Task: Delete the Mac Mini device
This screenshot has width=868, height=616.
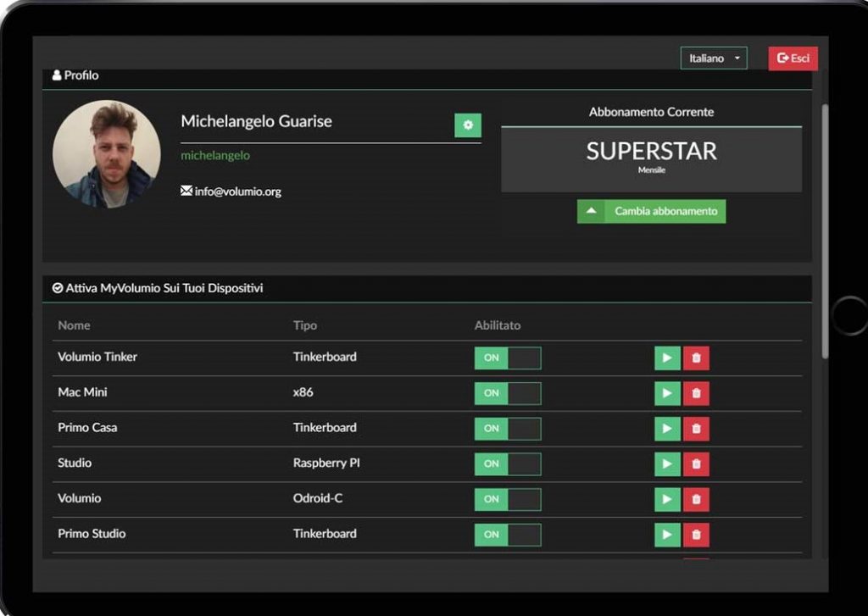Action: (696, 393)
